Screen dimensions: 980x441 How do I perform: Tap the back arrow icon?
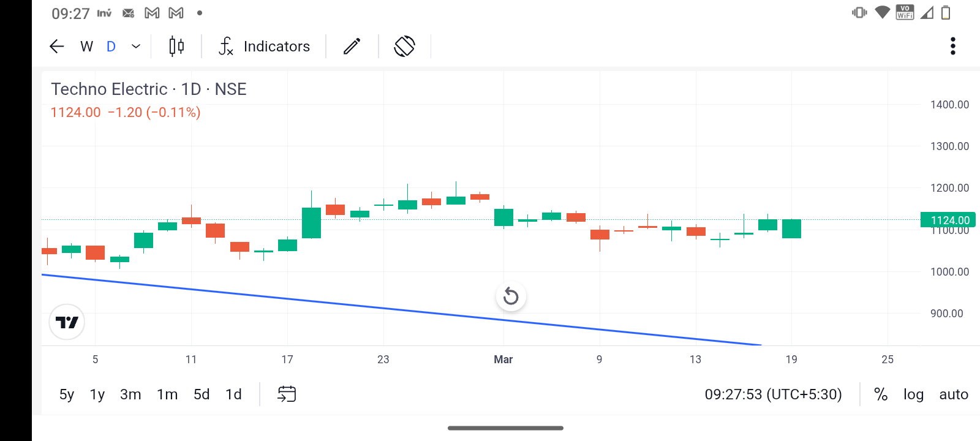pyautogui.click(x=57, y=47)
